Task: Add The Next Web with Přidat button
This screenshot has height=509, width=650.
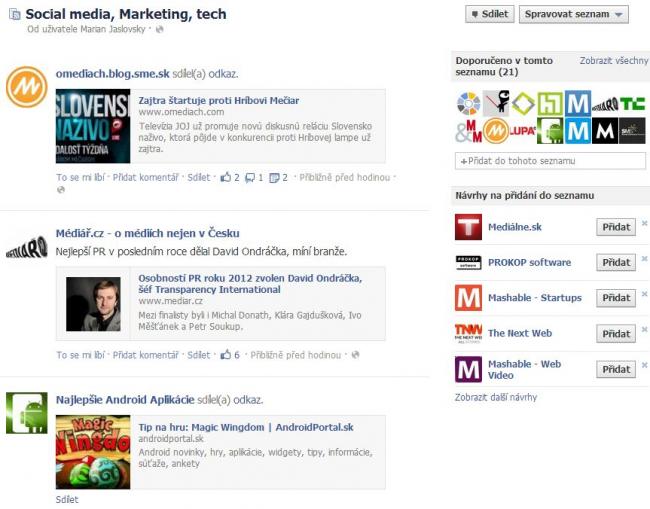Action: (616, 334)
